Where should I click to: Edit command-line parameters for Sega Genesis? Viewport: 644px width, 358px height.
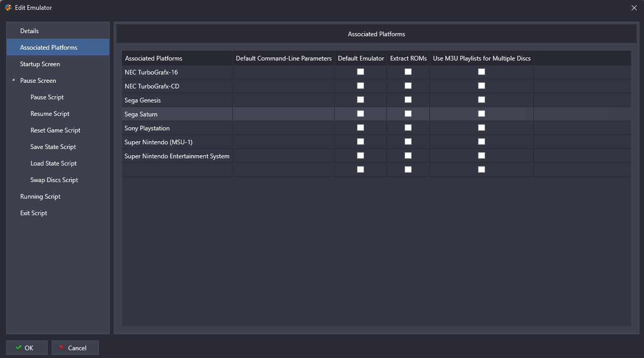(x=283, y=100)
